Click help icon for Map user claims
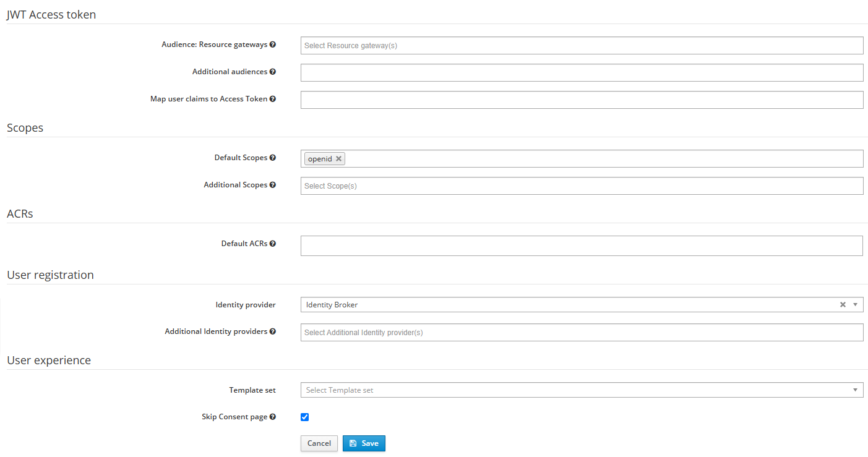Image resolution: width=868 pixels, height=457 pixels. coord(273,99)
